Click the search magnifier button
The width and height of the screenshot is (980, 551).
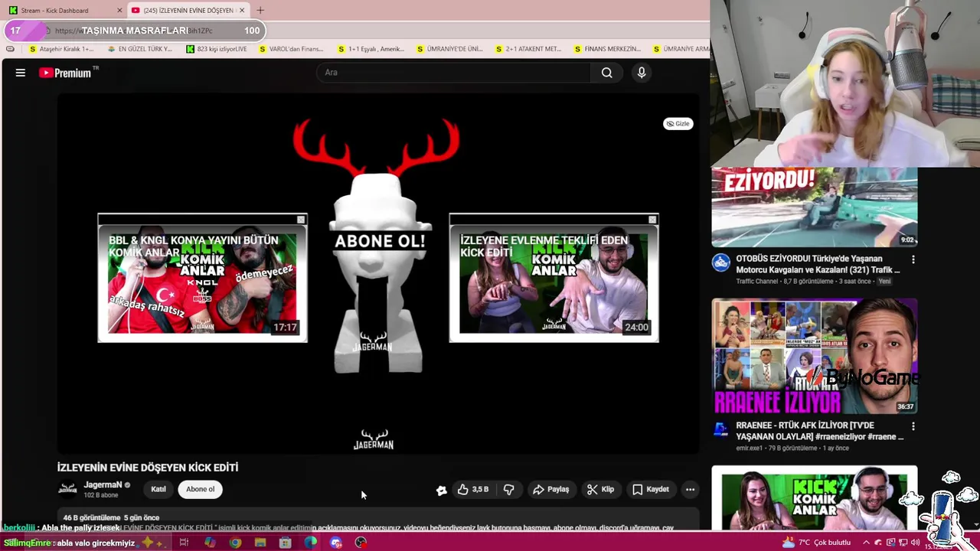pos(606,73)
